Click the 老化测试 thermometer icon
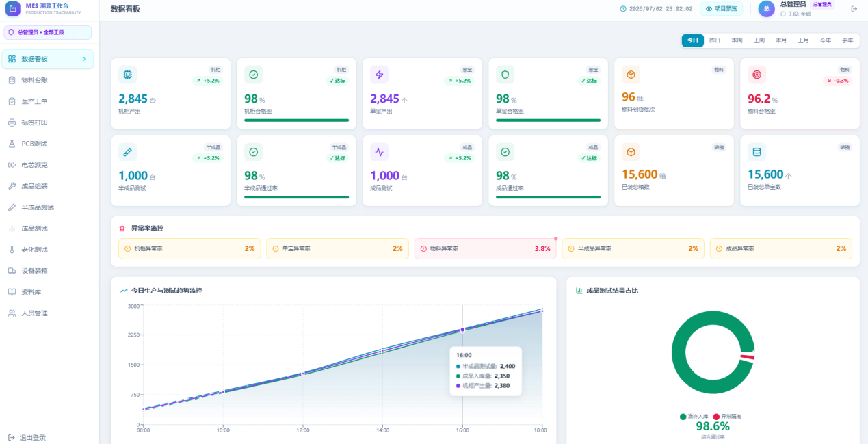Image resolution: width=868 pixels, height=444 pixels. 12,250
